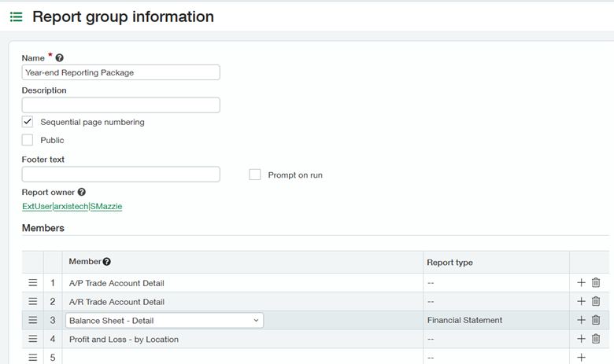Delete the A/P Trade Account Detail row
The height and width of the screenshot is (364, 614).
click(596, 283)
